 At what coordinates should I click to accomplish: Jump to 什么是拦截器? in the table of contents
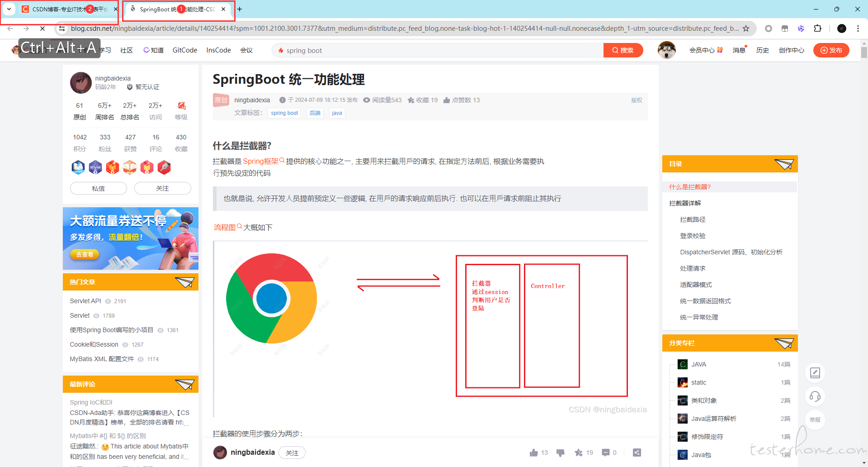[x=690, y=187]
